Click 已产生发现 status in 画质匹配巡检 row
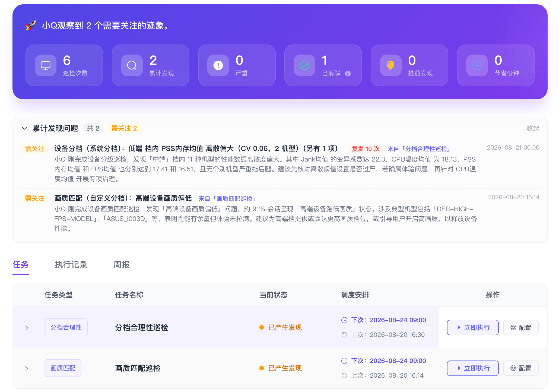Screen dimensions: 559x392 click(x=281, y=368)
